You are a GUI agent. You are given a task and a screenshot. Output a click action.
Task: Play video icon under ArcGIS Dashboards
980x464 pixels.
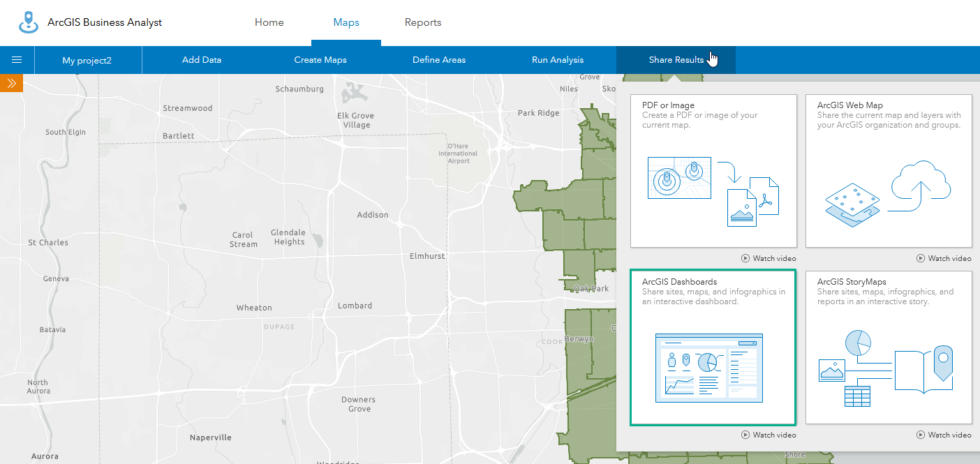(x=745, y=435)
